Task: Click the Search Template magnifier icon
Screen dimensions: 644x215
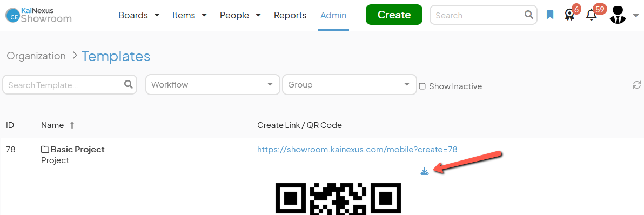Action: (x=129, y=84)
